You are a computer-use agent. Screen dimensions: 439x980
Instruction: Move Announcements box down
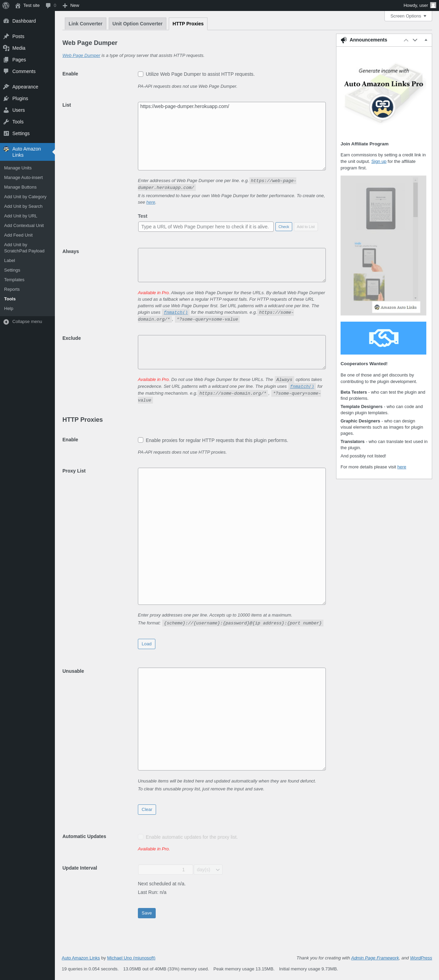[415, 40]
